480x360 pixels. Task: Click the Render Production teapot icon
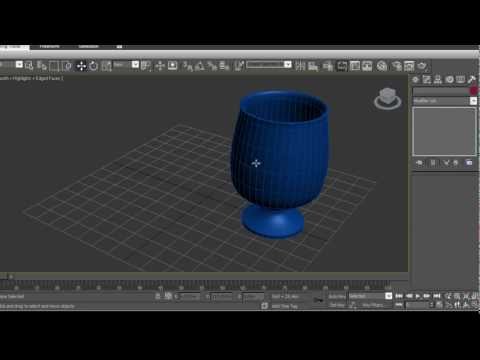pyautogui.click(x=422, y=66)
